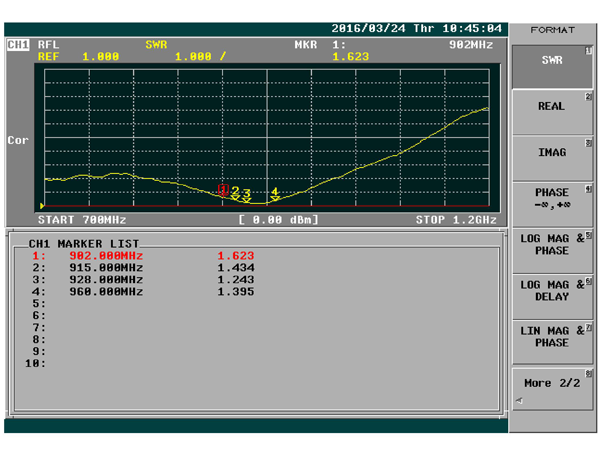Click the RFL measurement label

[48, 45]
